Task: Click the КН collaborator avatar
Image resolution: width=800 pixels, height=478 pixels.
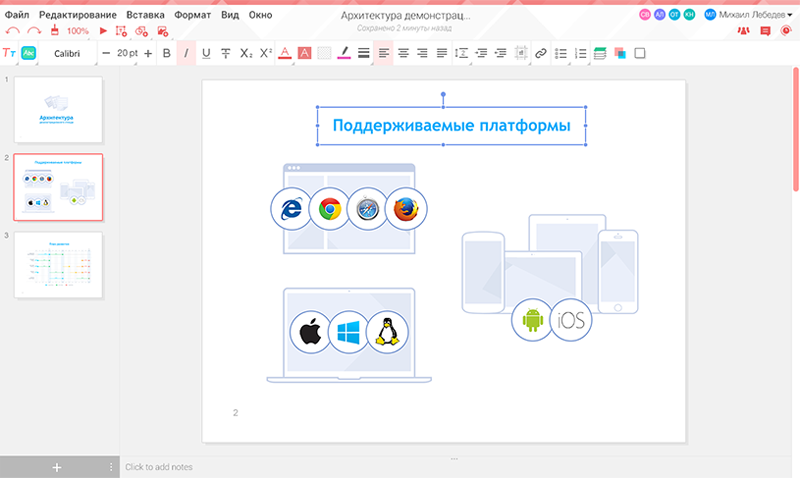Action: [x=689, y=15]
